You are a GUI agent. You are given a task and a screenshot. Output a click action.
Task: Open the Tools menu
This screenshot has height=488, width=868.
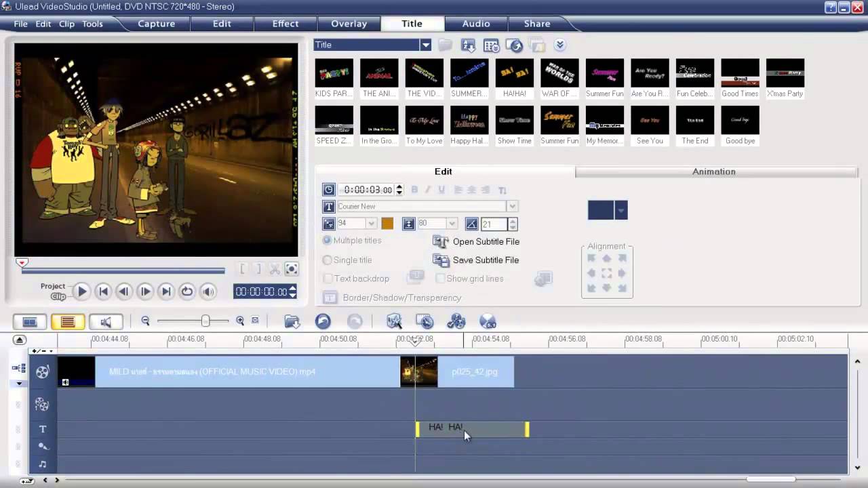92,24
